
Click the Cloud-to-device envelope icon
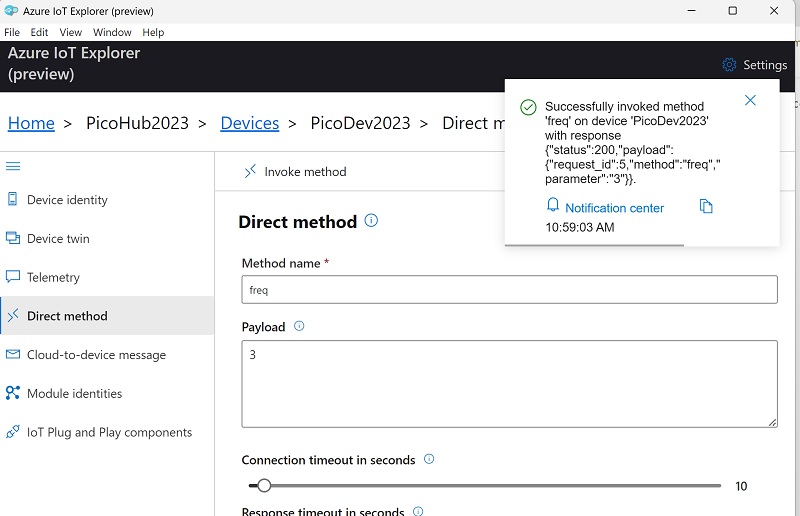click(x=13, y=354)
